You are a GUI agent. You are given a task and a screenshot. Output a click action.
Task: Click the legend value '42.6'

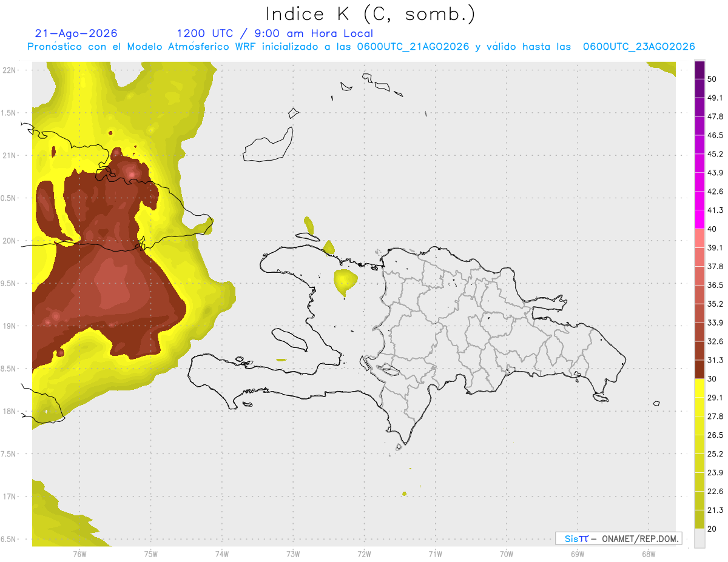[x=715, y=192]
